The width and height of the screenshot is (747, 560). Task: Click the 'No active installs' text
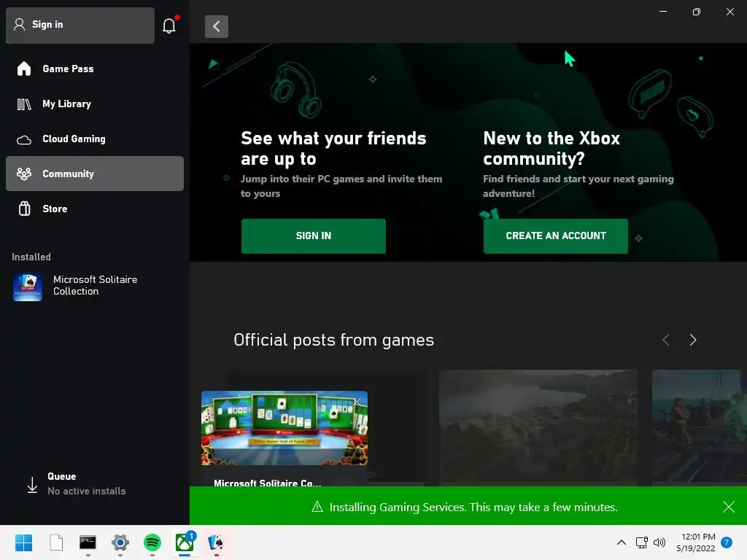[x=87, y=491]
